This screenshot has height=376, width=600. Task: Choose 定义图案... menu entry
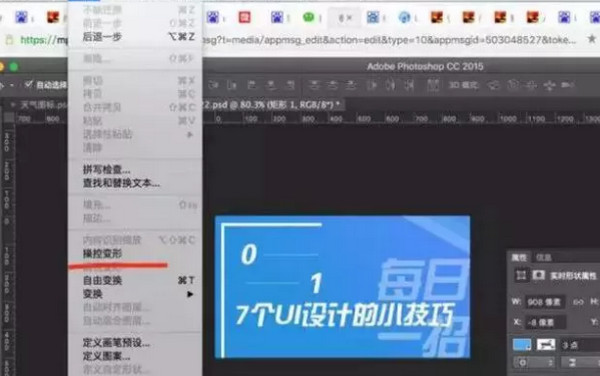click(x=135, y=356)
